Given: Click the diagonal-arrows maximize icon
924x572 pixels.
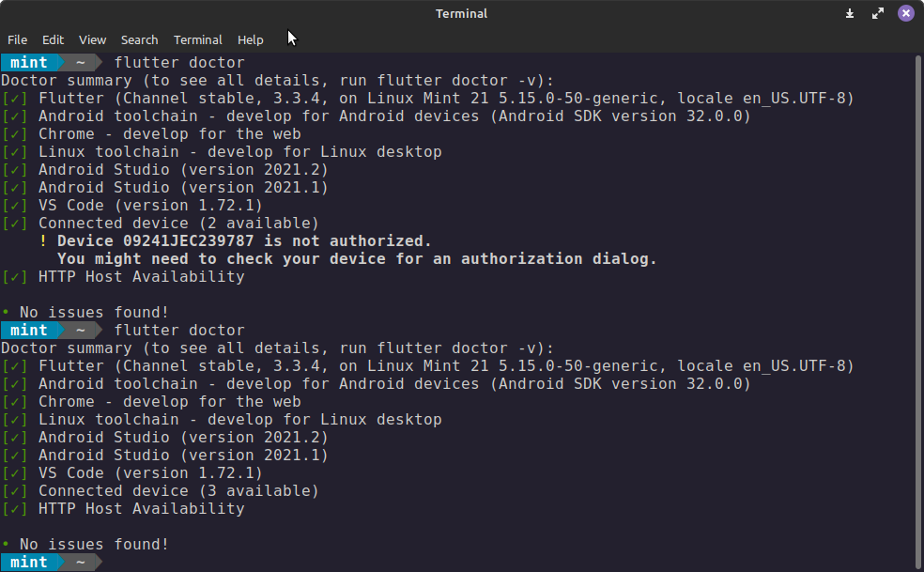Looking at the screenshot, I should tap(878, 13).
